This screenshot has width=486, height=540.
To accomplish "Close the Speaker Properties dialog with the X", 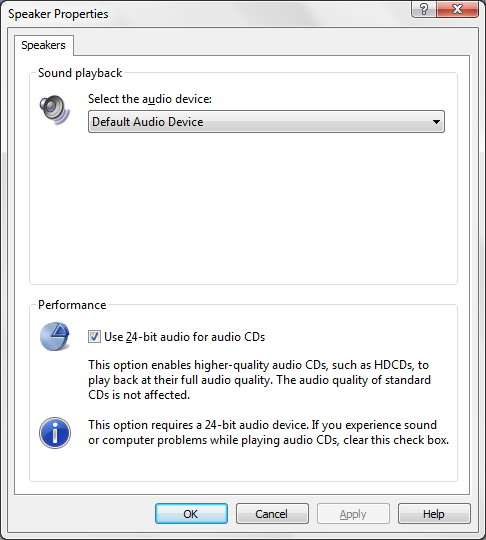I will coord(457,9).
